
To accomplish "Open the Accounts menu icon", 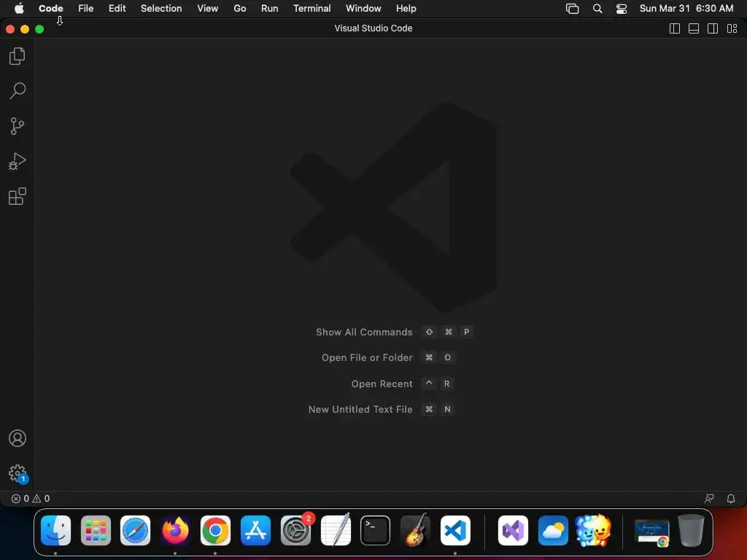I will click(x=18, y=438).
